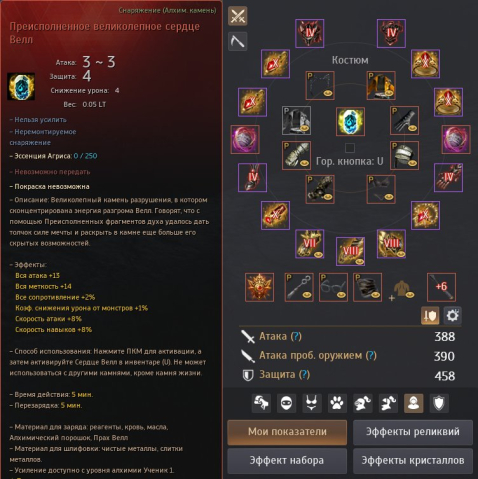Screen dimensions: 478x479
Task: Click the Эффекты кристаллов button
Action: point(413,460)
